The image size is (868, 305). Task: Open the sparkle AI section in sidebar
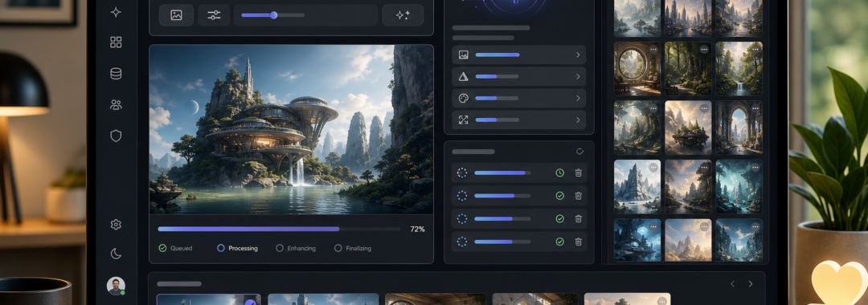coord(116,12)
